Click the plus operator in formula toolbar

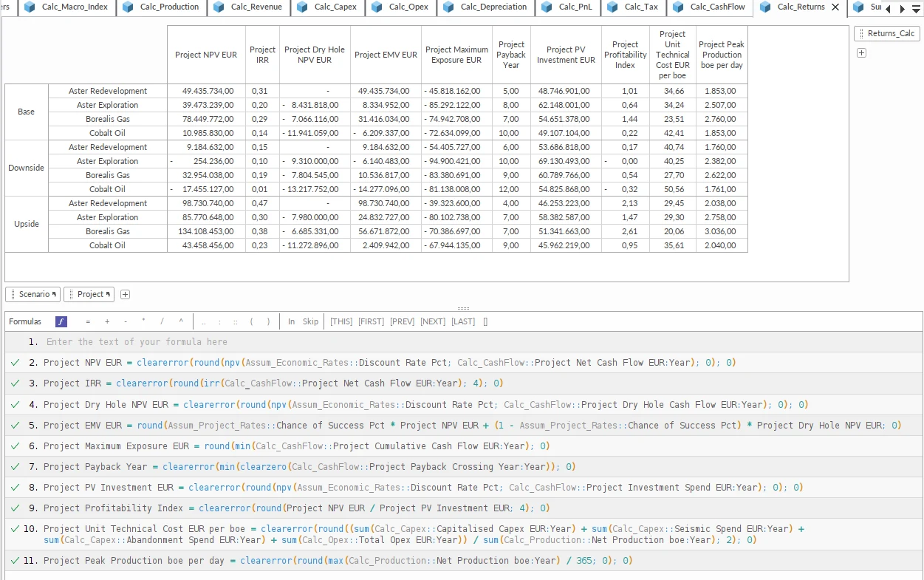point(107,321)
